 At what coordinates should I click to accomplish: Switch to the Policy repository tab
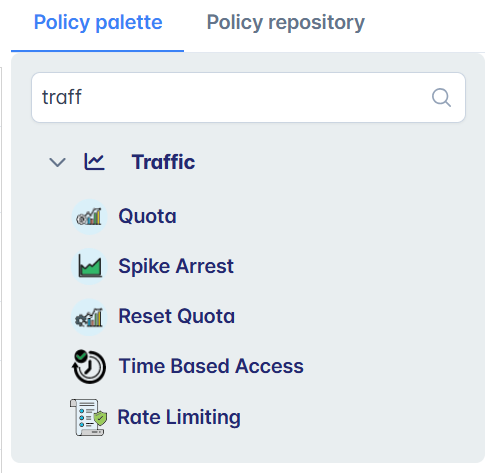point(286,23)
